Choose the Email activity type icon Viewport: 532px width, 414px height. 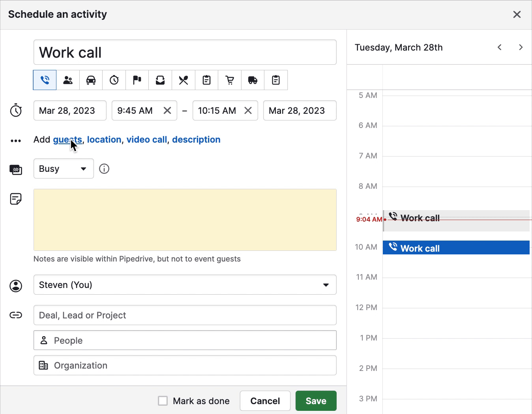point(160,80)
